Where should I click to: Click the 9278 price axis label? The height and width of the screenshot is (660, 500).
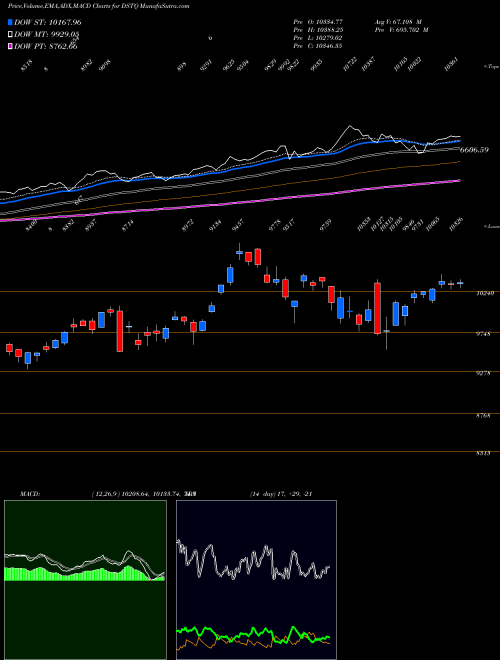[x=483, y=373]
